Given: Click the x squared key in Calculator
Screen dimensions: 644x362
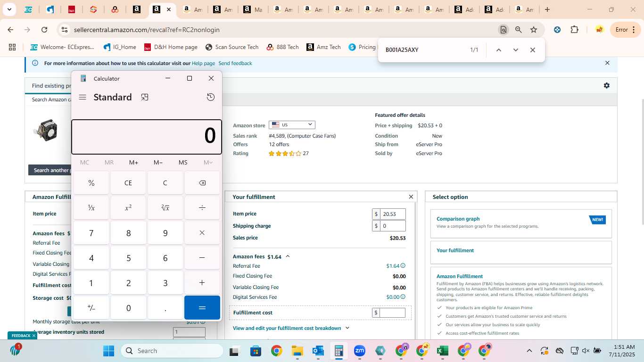Looking at the screenshot, I should click(x=128, y=208).
